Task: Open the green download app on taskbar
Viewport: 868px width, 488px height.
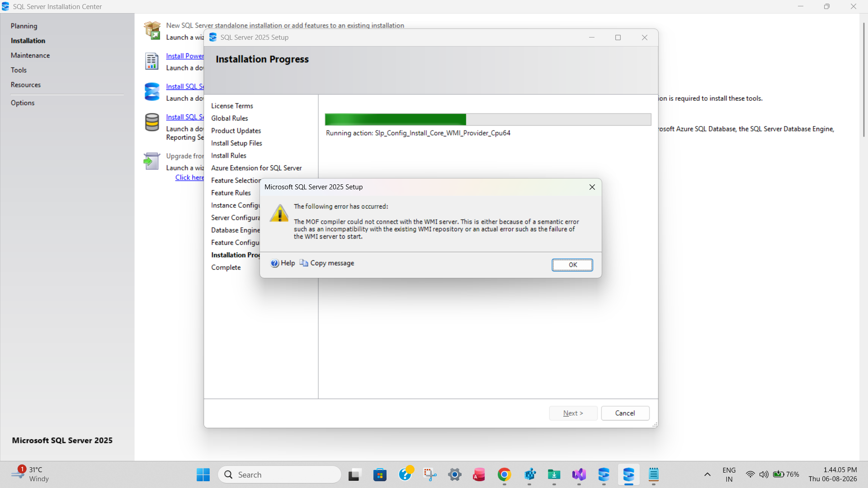Action: pyautogui.click(x=554, y=474)
